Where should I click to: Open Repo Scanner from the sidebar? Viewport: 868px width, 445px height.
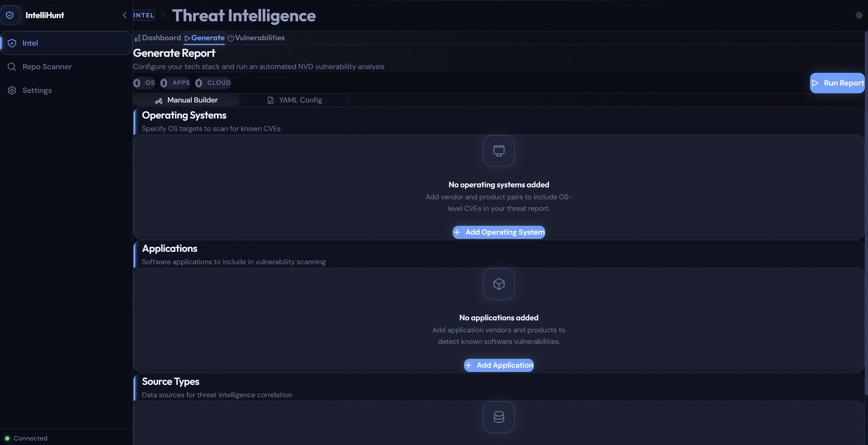[47, 67]
